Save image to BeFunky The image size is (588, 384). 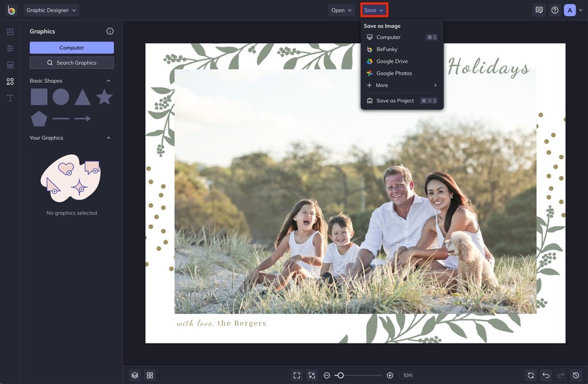click(x=402, y=49)
